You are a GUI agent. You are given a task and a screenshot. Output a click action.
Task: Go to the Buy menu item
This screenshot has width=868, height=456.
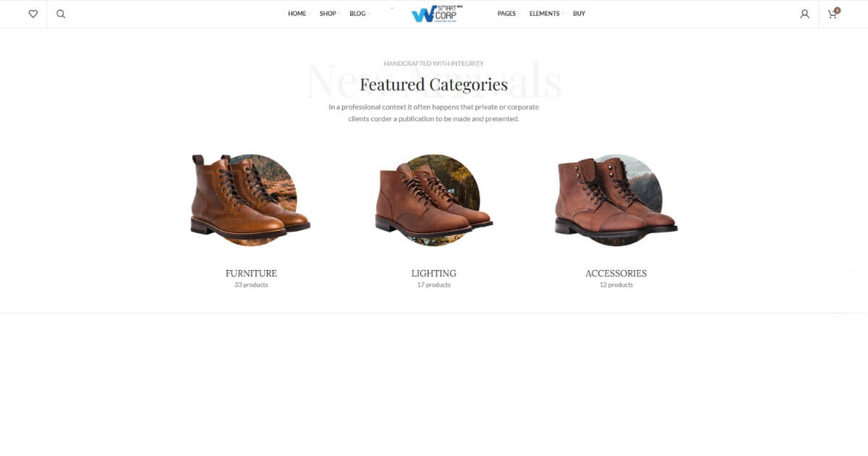coord(579,14)
